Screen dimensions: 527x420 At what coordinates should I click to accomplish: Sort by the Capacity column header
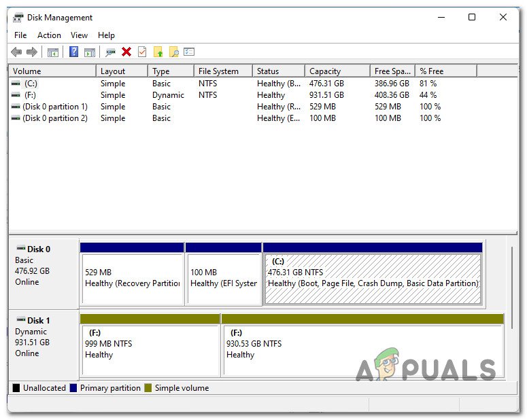(x=325, y=71)
